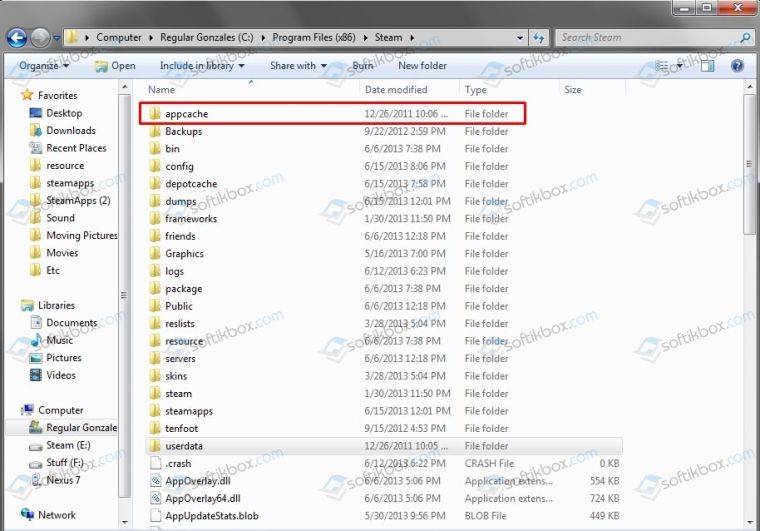Open the Organize menu
The height and width of the screenshot is (531, 760).
coord(44,65)
